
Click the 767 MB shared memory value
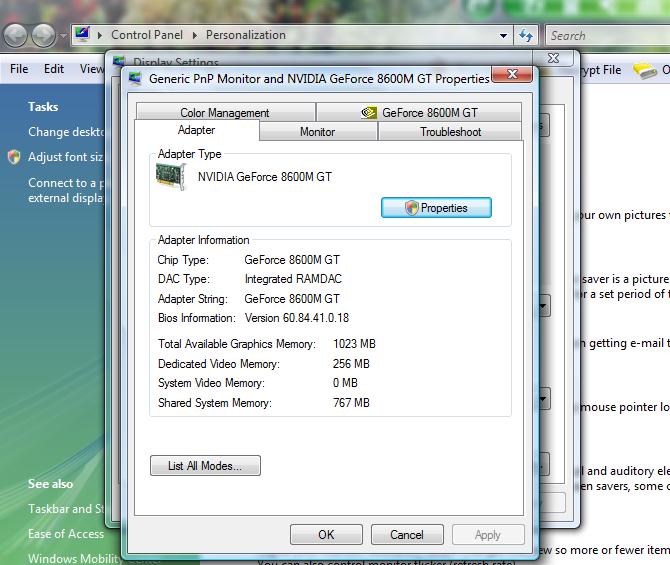coord(351,403)
